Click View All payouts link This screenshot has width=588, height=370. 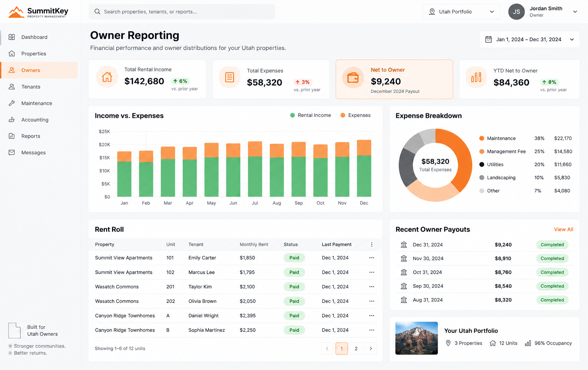point(563,229)
